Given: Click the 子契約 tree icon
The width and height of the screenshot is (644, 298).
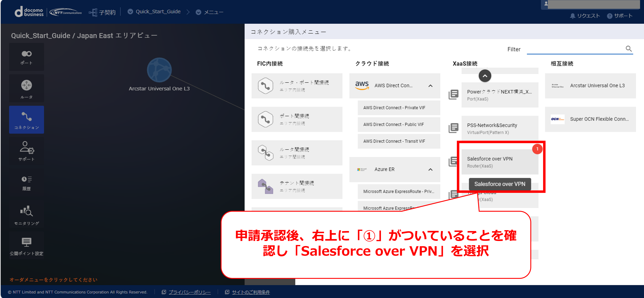Looking at the screenshot, I should 93,12.
